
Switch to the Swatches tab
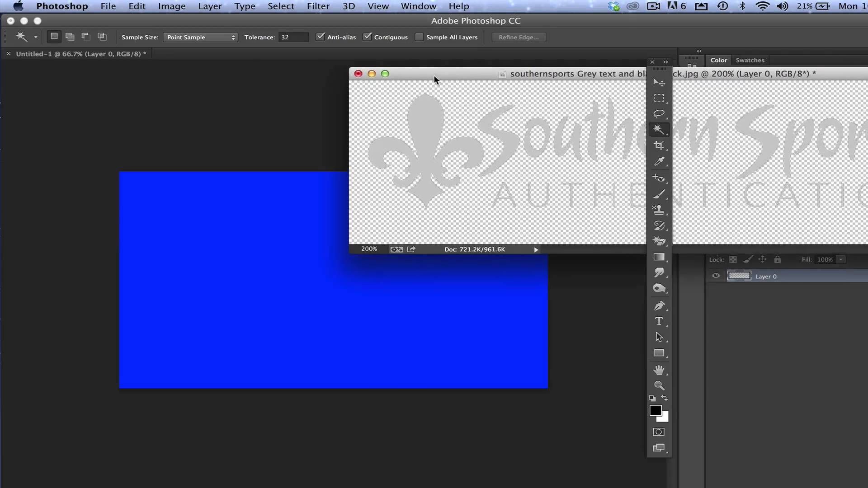(x=750, y=60)
